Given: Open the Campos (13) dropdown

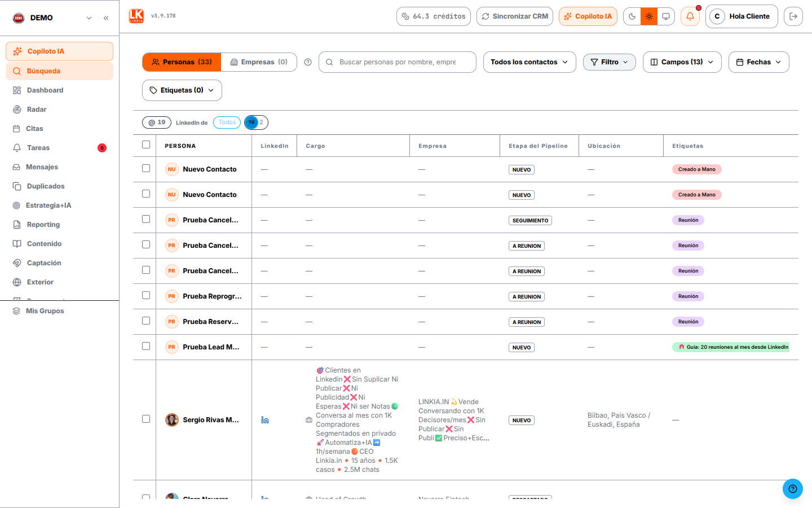Looking at the screenshot, I should 682,62.
